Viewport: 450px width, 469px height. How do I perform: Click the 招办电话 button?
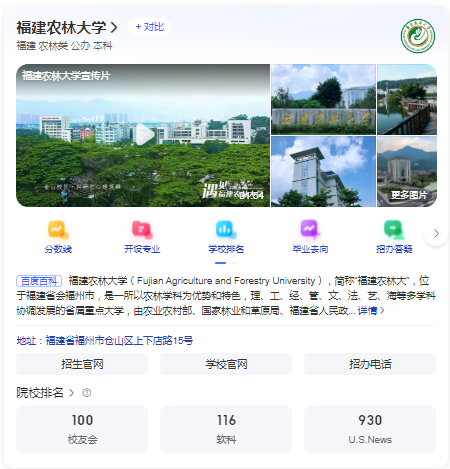click(x=370, y=364)
